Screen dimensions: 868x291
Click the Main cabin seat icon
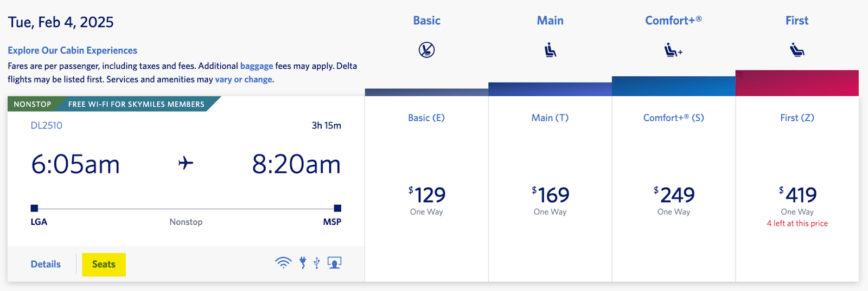pos(550,50)
